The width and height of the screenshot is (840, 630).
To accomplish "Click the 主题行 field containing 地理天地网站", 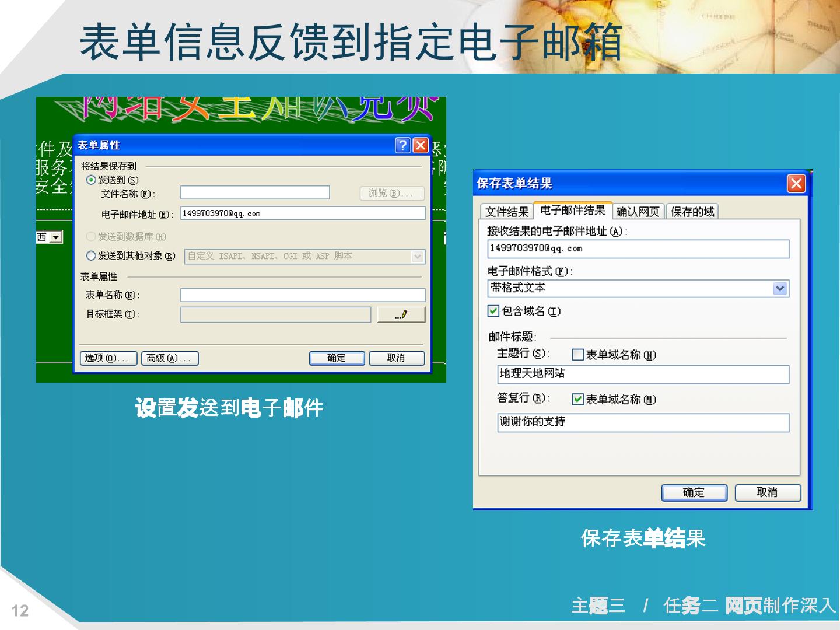I will (643, 374).
